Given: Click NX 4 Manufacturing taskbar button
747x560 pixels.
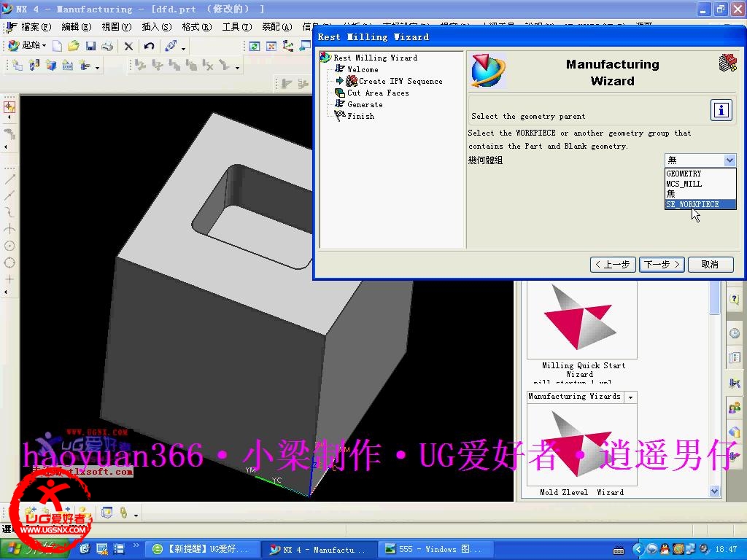Looking at the screenshot, I should pyautogui.click(x=320, y=549).
